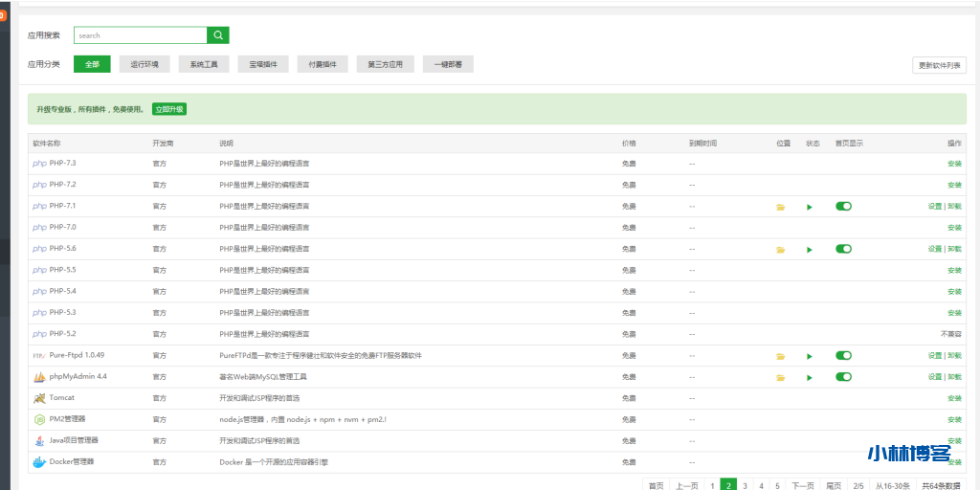
Task: Open the PHP-7.1 folder location icon
Action: pyautogui.click(x=780, y=207)
